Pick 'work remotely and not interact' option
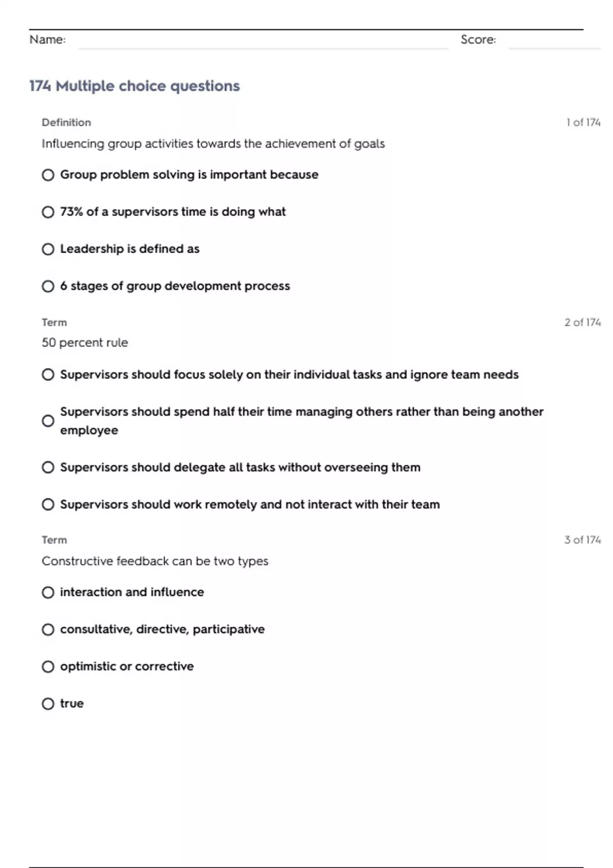613x868 pixels. click(48, 504)
